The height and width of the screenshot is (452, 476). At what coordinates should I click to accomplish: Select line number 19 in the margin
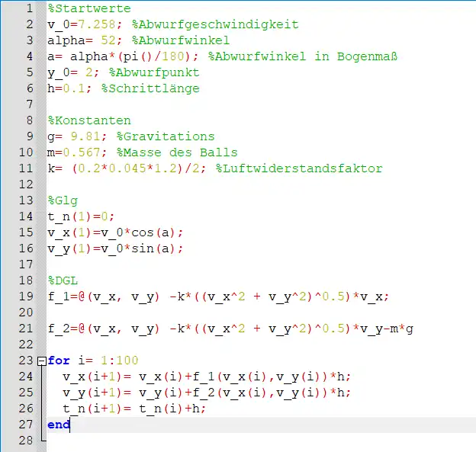tap(26, 297)
